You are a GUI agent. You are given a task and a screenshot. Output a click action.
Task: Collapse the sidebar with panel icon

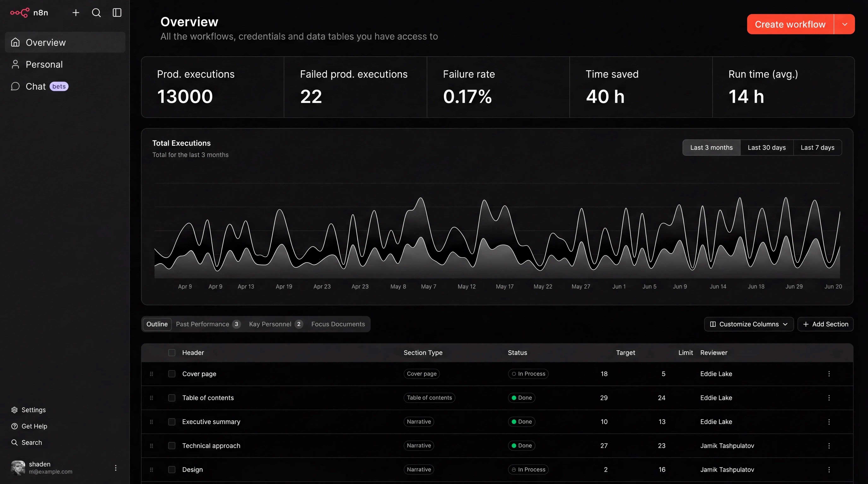[117, 13]
